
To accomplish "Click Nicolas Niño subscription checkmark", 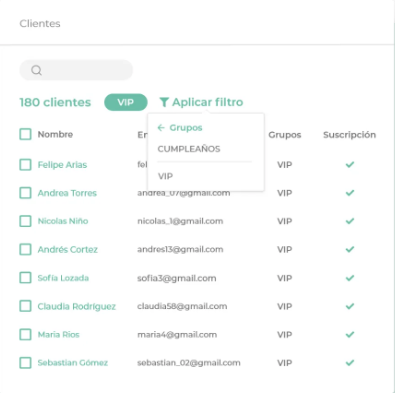I will 350,221.
